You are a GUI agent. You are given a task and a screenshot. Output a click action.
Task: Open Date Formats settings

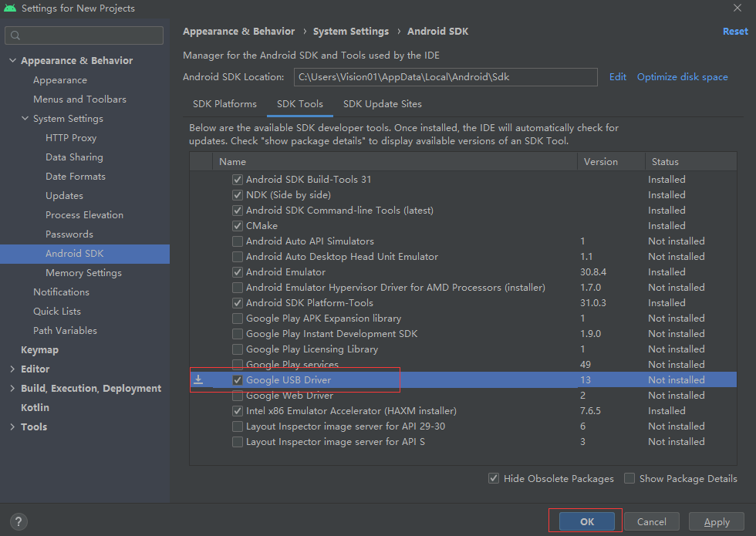tap(76, 177)
